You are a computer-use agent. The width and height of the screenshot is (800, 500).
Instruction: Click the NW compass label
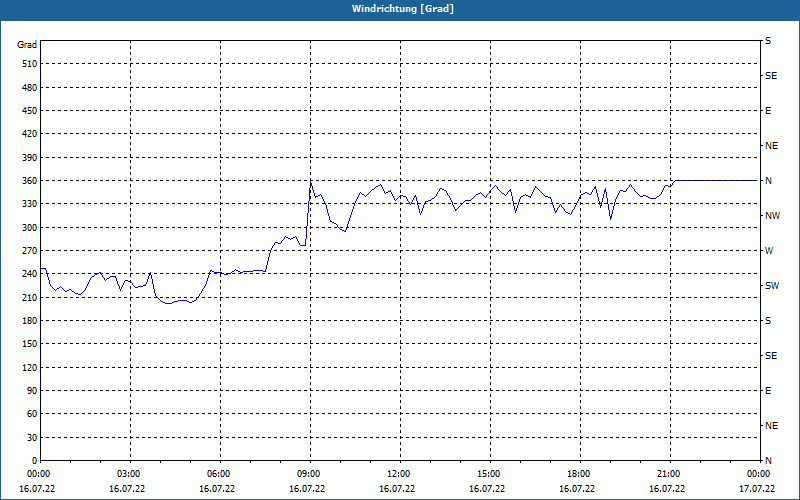(772, 216)
